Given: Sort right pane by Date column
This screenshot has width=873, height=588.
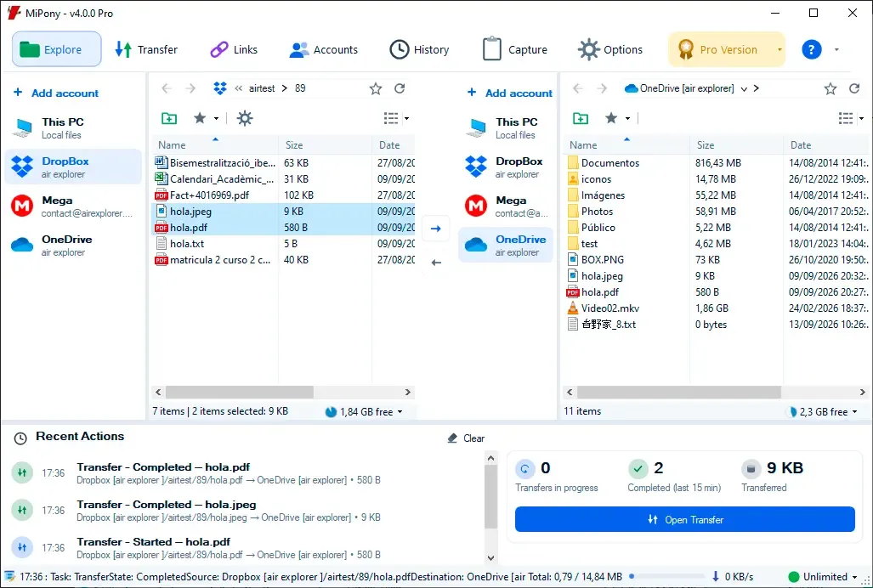Looking at the screenshot, I should 827,145.
